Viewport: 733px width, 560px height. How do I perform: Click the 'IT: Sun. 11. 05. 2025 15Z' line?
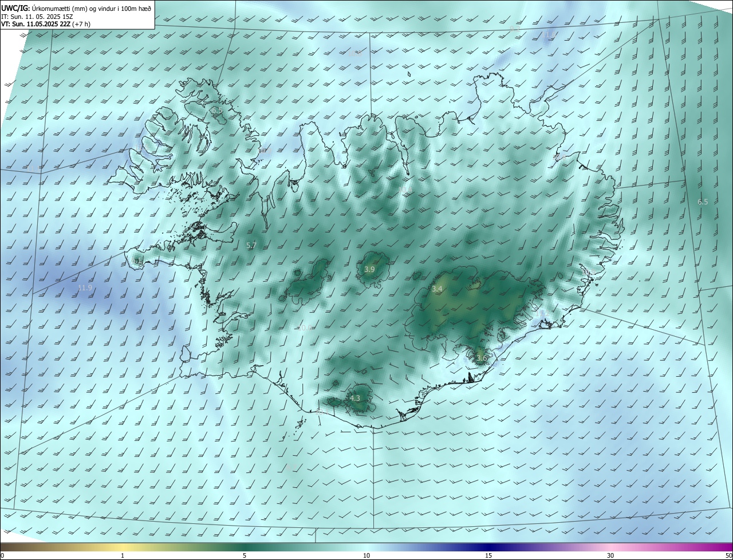38,16
